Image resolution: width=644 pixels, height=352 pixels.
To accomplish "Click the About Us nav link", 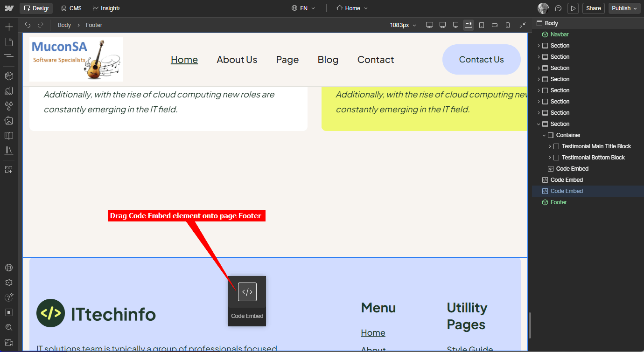I will (x=237, y=60).
